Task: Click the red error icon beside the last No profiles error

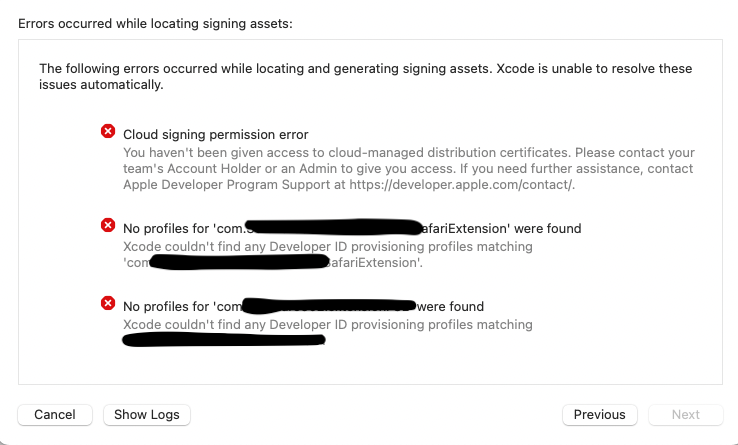Action: pyautogui.click(x=108, y=303)
